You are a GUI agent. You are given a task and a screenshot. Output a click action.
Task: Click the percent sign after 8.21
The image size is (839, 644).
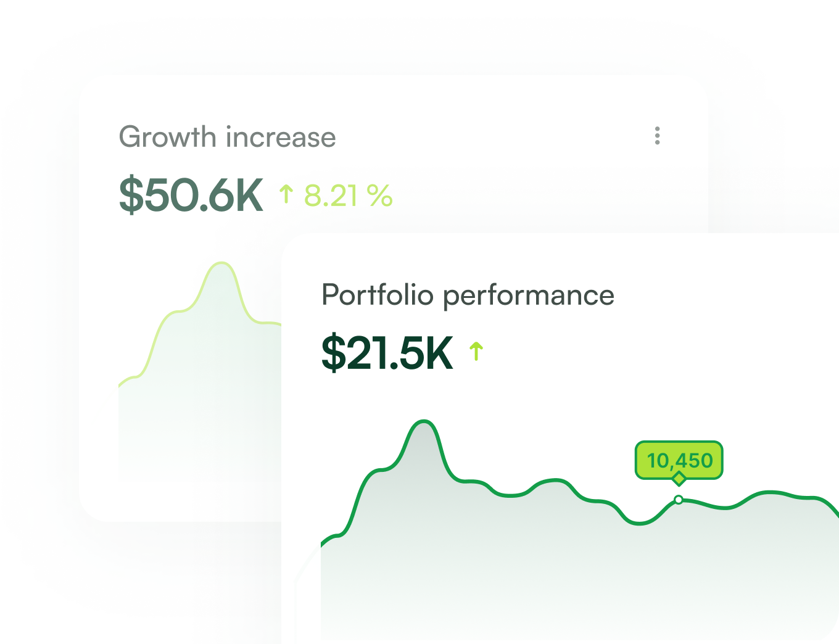click(379, 196)
